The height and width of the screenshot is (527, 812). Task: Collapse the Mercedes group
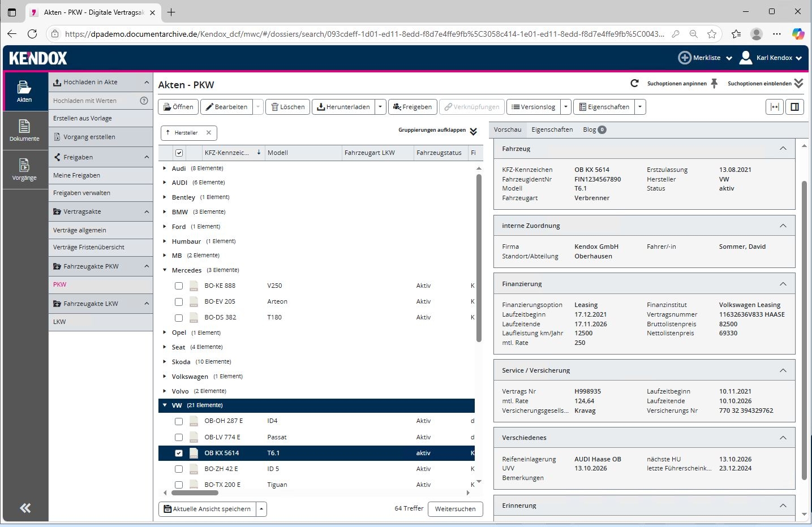(x=165, y=270)
